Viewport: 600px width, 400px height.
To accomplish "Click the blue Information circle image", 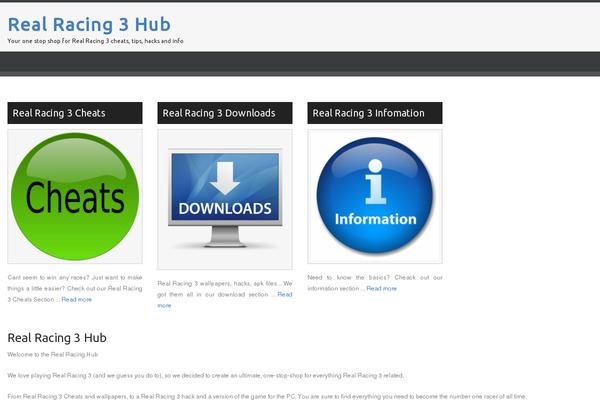I will pos(375,196).
